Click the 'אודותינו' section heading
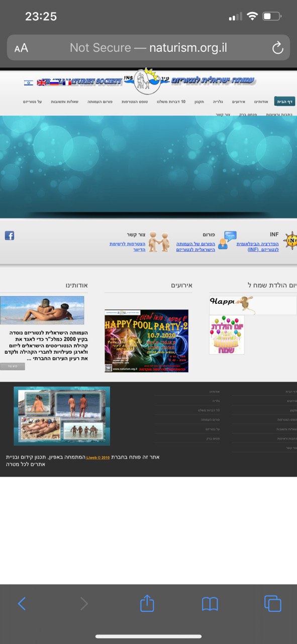 tap(76, 285)
